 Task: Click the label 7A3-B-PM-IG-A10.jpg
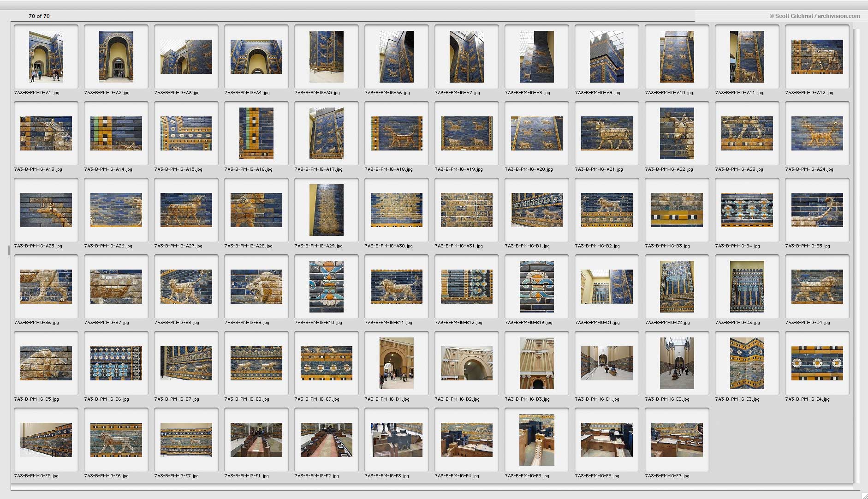[669, 93]
